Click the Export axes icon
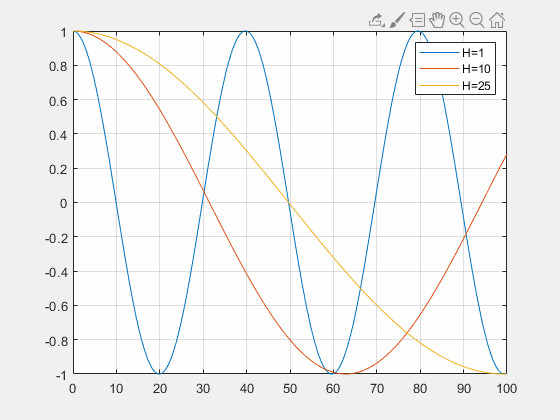Screen dimensions: 560x420 pyautogui.click(x=376, y=20)
